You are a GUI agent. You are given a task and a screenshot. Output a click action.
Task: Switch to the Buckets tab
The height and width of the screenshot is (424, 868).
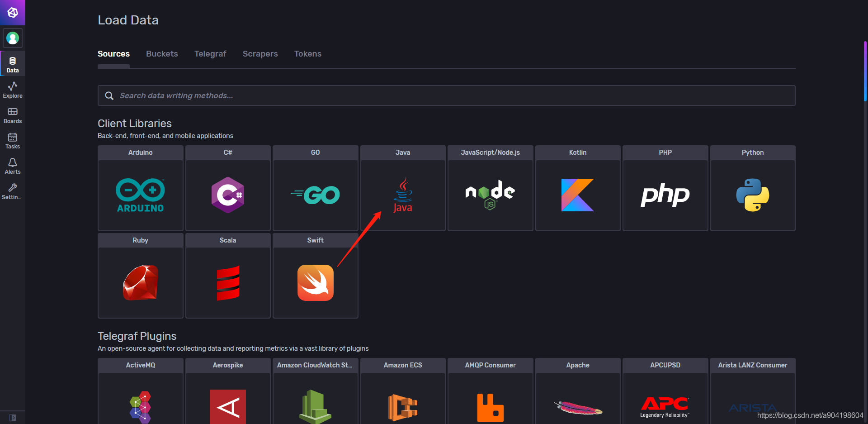tap(162, 54)
